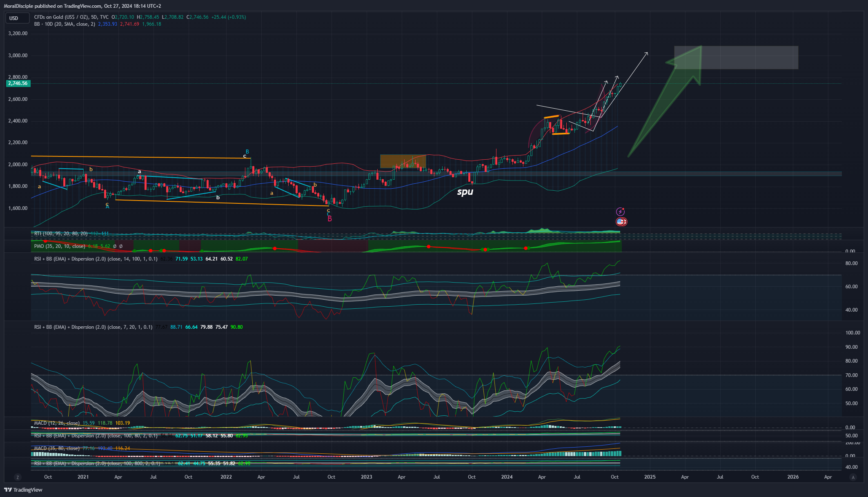Select the MACD (12, 26, close) legend
Image resolution: width=868 pixels, height=497 pixels.
point(57,423)
